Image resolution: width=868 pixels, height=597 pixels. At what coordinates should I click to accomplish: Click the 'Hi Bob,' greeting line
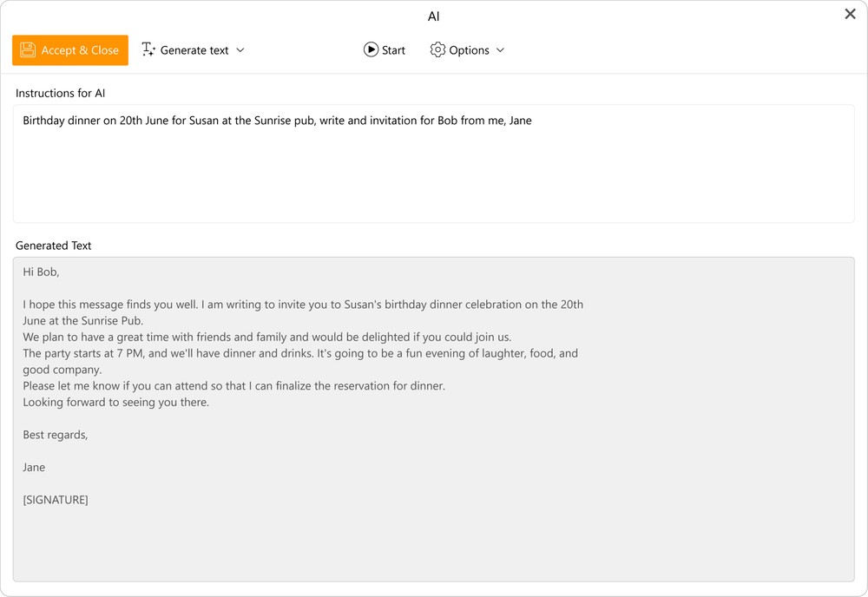click(x=41, y=272)
